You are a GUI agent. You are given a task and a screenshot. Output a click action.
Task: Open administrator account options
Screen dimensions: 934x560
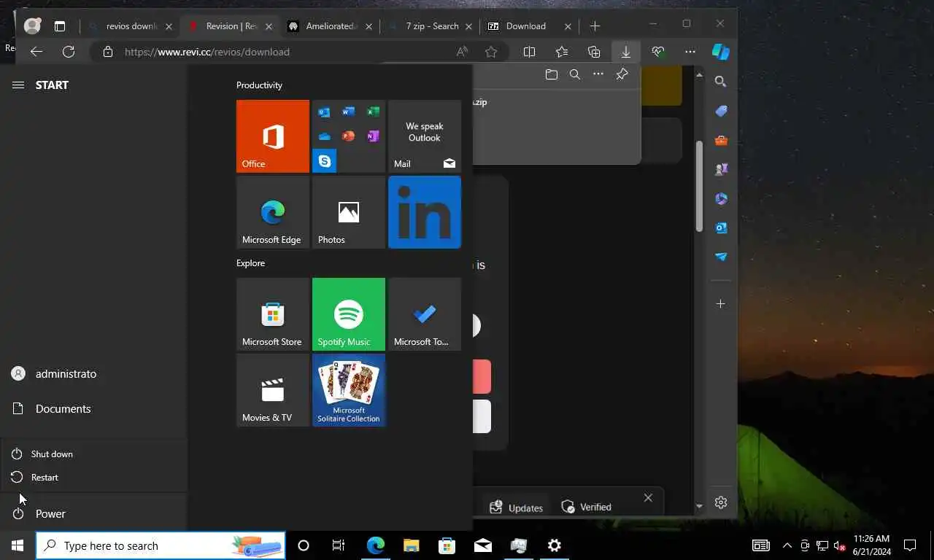click(x=93, y=373)
